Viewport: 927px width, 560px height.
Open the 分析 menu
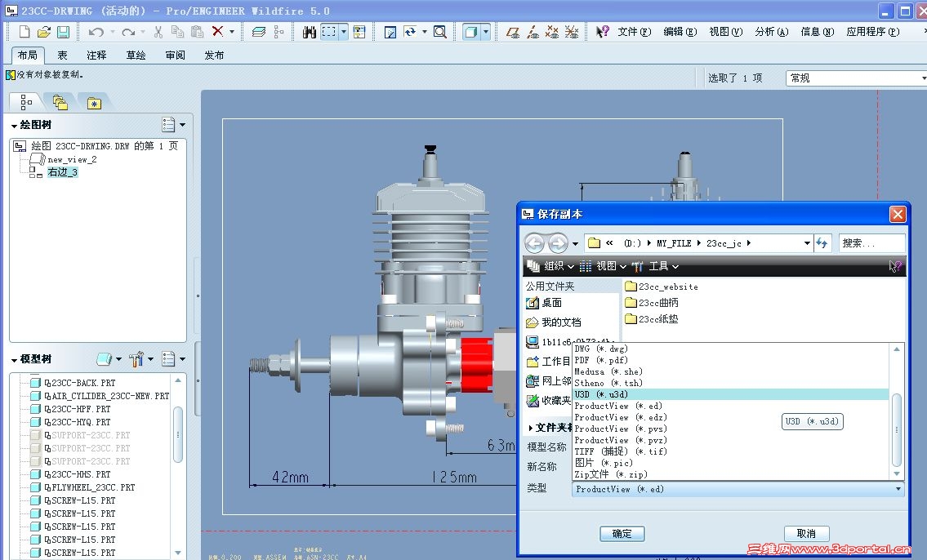pyautogui.click(x=772, y=32)
